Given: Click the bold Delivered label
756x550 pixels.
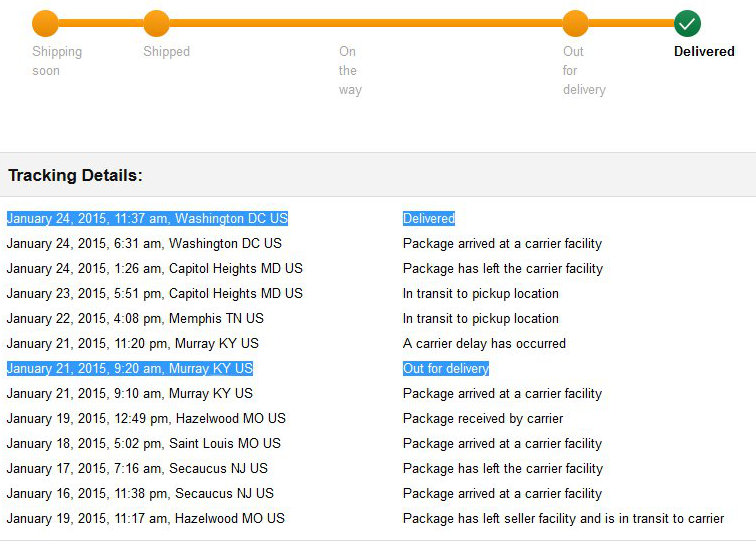Looking at the screenshot, I should (x=704, y=52).
